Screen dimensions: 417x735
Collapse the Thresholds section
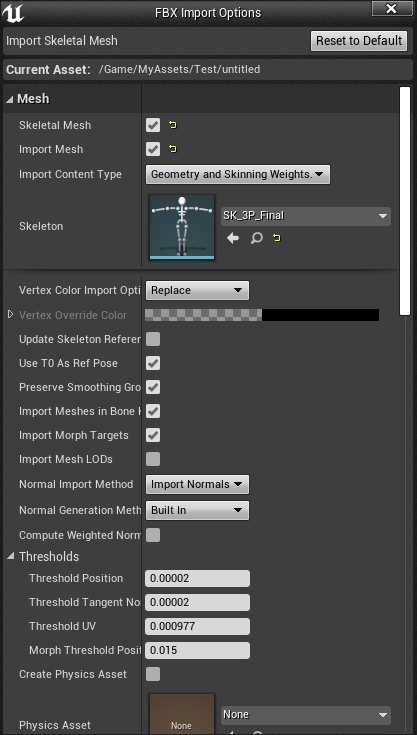11,556
